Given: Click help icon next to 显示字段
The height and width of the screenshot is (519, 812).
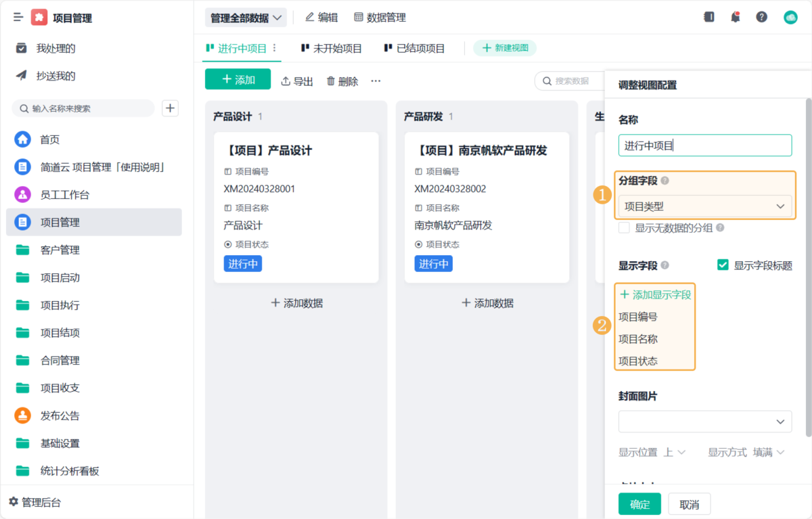Looking at the screenshot, I should pyautogui.click(x=664, y=265).
